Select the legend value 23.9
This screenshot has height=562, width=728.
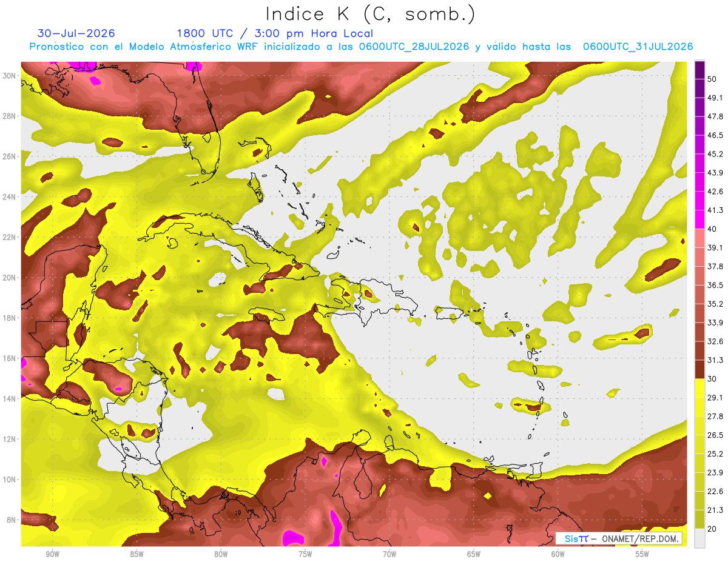(715, 472)
